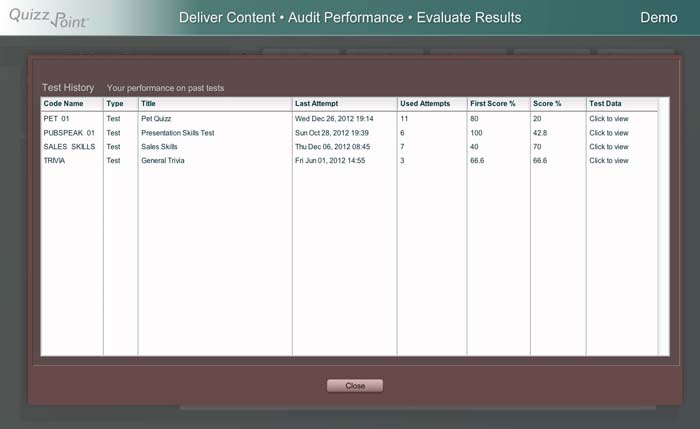Click the Test History heading
The height and width of the screenshot is (429, 700).
[x=68, y=87]
